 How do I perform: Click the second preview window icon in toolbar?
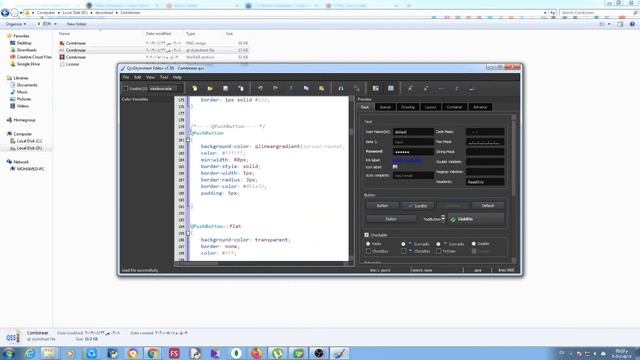point(391,88)
